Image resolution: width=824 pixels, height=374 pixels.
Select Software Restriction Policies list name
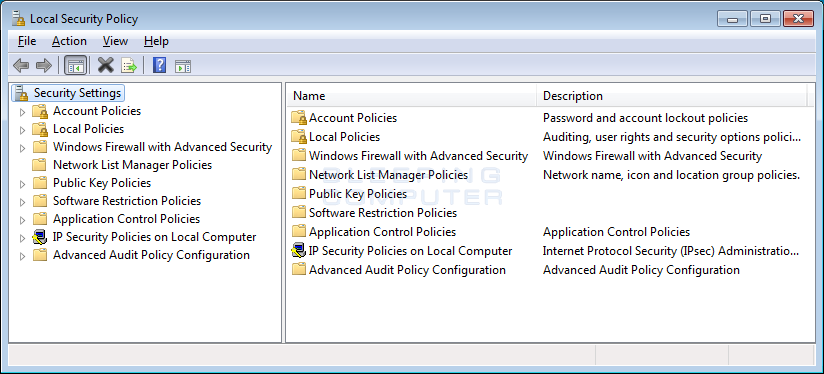(383, 213)
